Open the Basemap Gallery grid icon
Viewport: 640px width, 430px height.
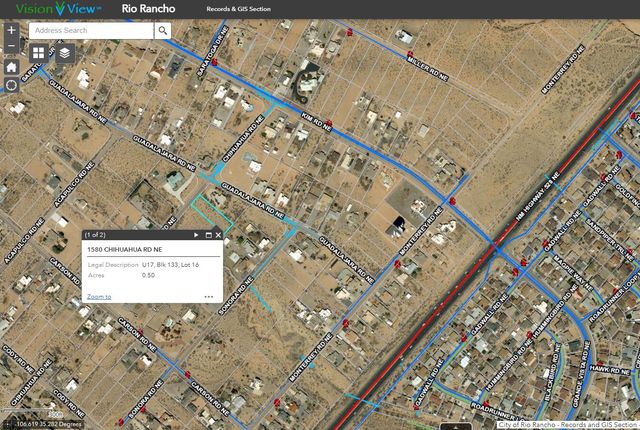tap(38, 53)
